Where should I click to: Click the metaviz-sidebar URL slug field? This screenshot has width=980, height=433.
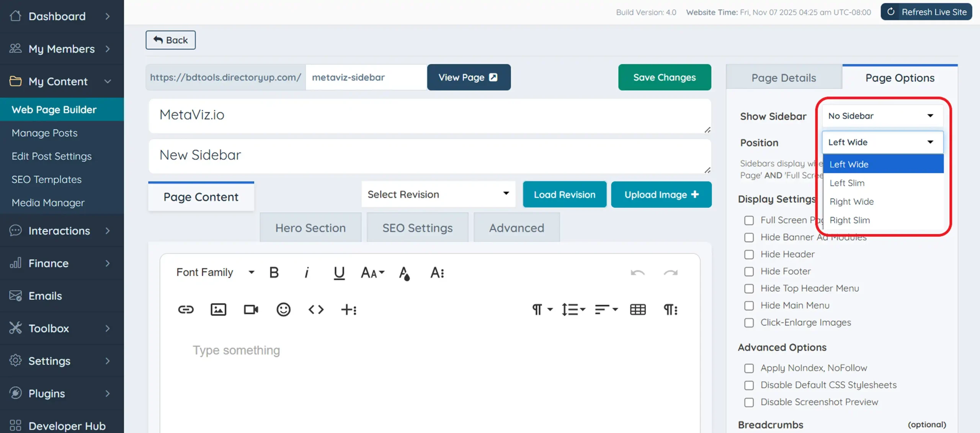pyautogui.click(x=366, y=77)
